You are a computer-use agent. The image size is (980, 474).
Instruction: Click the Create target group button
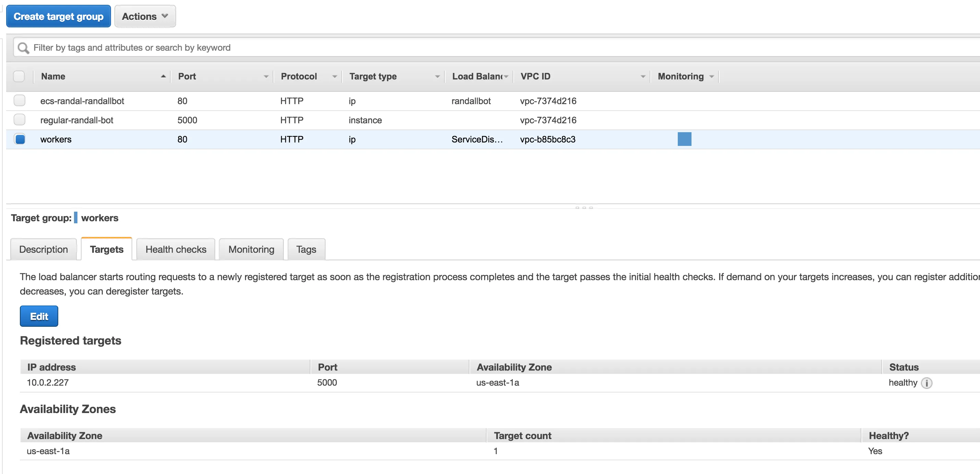point(59,16)
